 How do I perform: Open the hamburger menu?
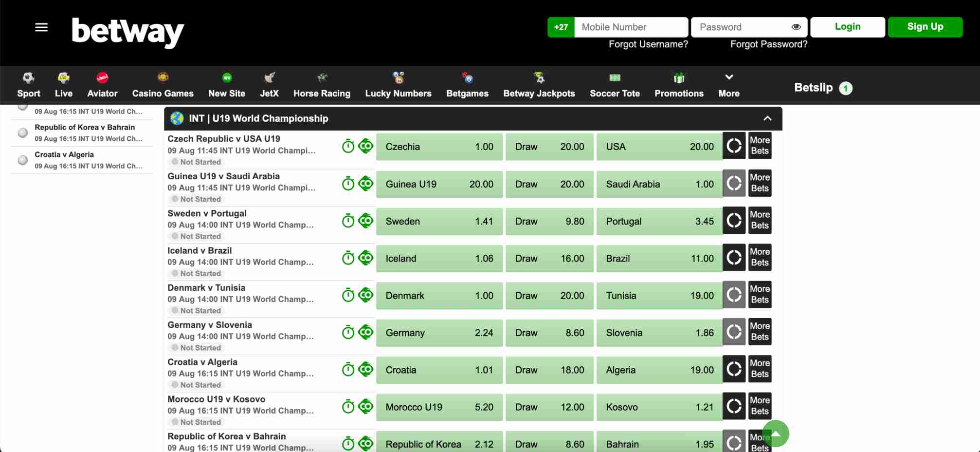[x=41, y=27]
